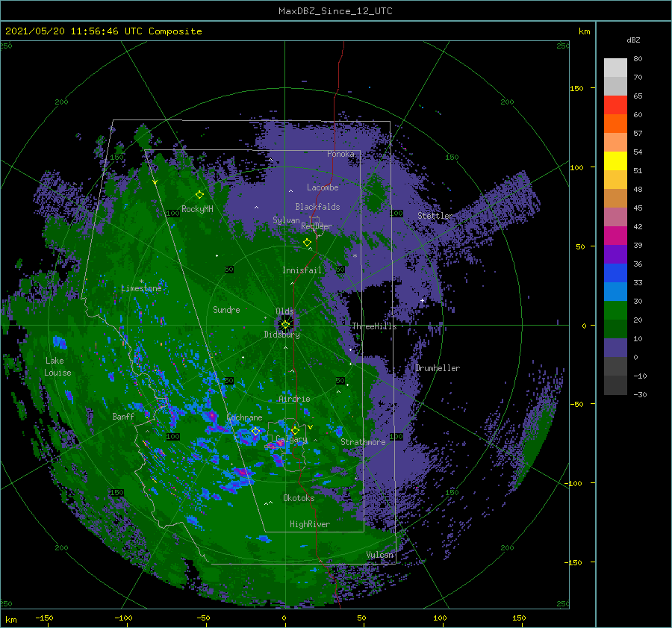Click the radar site marker between Olds and Didsbury
Screen dimensions: 672x628
click(x=285, y=325)
